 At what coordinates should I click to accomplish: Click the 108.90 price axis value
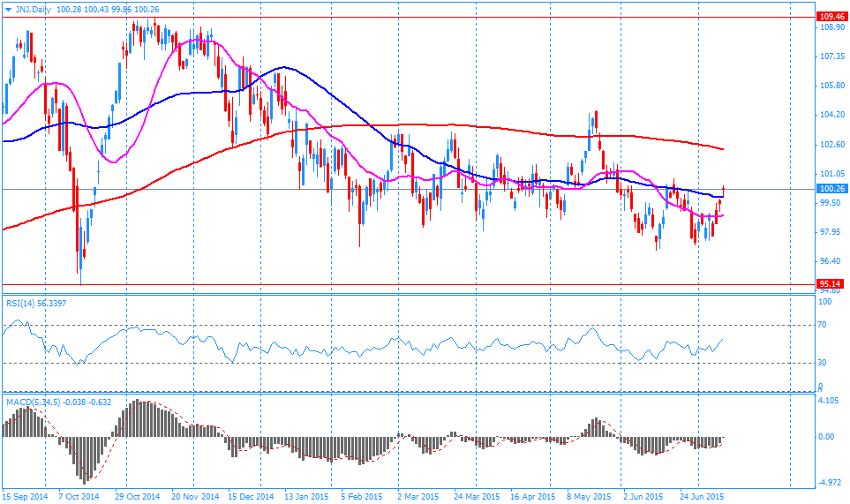[x=832, y=27]
